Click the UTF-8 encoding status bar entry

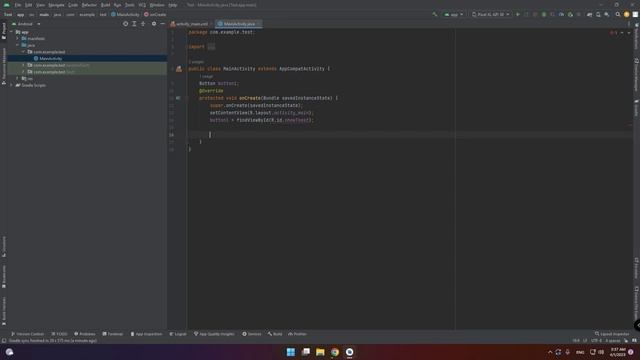596,340
